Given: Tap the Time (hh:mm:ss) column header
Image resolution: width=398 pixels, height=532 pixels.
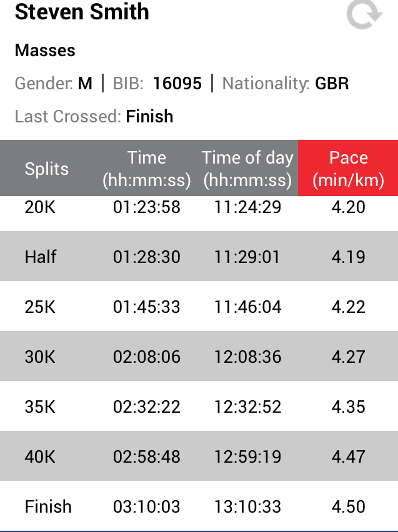Looking at the screenshot, I should (147, 169).
